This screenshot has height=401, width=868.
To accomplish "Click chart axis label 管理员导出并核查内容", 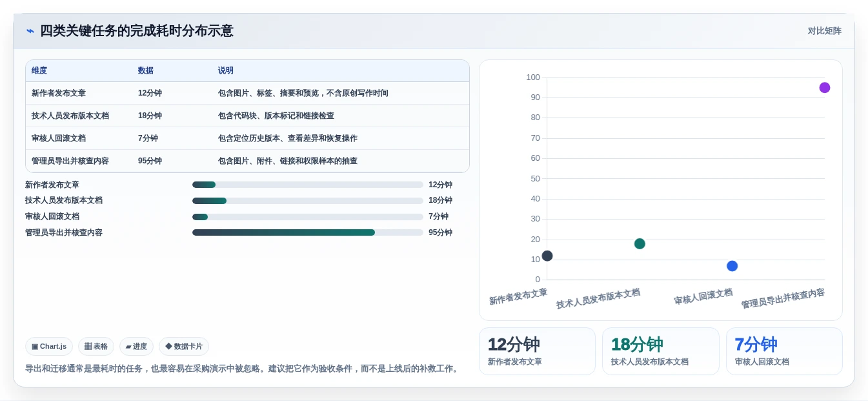I will pos(783,298).
